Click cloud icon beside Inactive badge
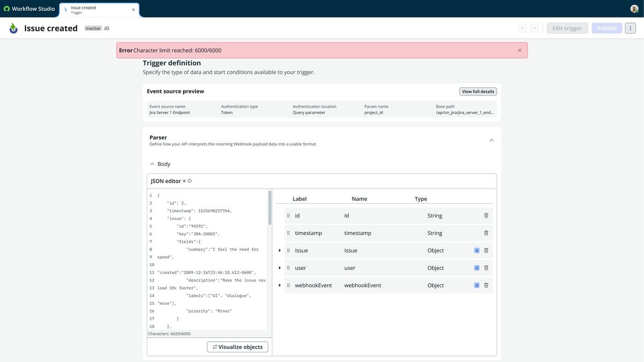Viewport: 644px width, 362px height. pos(107,29)
